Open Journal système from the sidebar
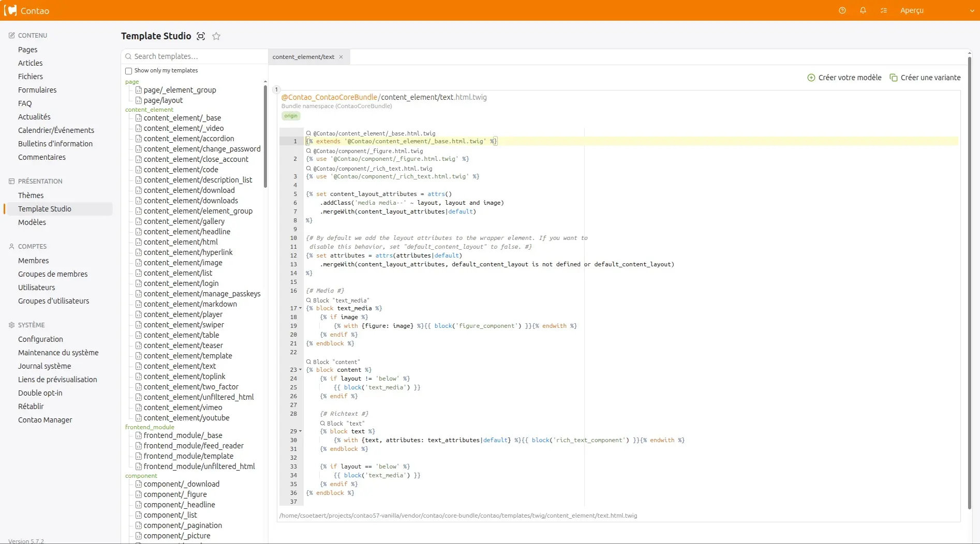Screen dimensions: 980x544 point(44,366)
